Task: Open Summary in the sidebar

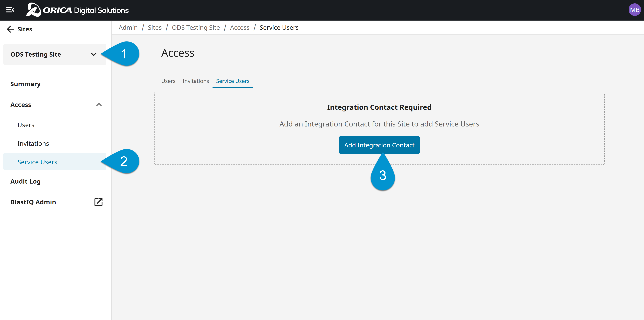Action: tap(26, 84)
